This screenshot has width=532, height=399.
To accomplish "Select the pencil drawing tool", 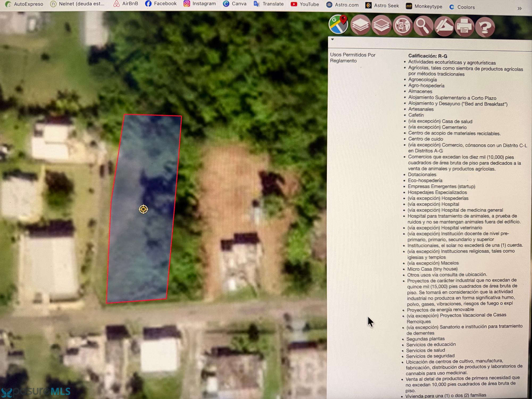I will click(444, 26).
